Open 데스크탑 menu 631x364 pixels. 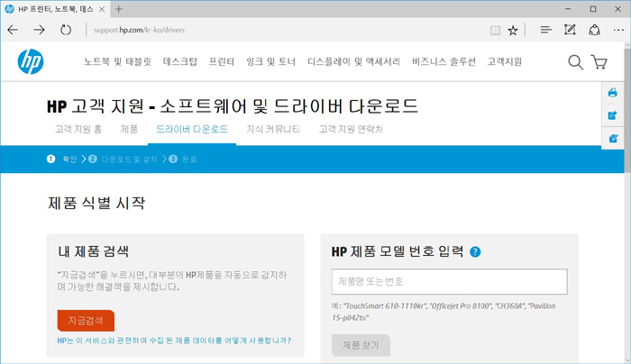coord(180,61)
